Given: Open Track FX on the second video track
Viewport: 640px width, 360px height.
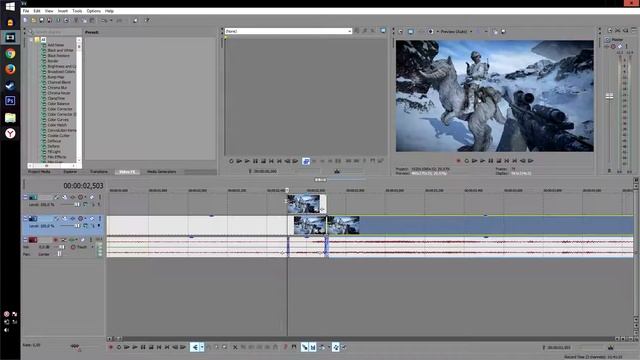Looking at the screenshot, I should (x=73, y=218).
